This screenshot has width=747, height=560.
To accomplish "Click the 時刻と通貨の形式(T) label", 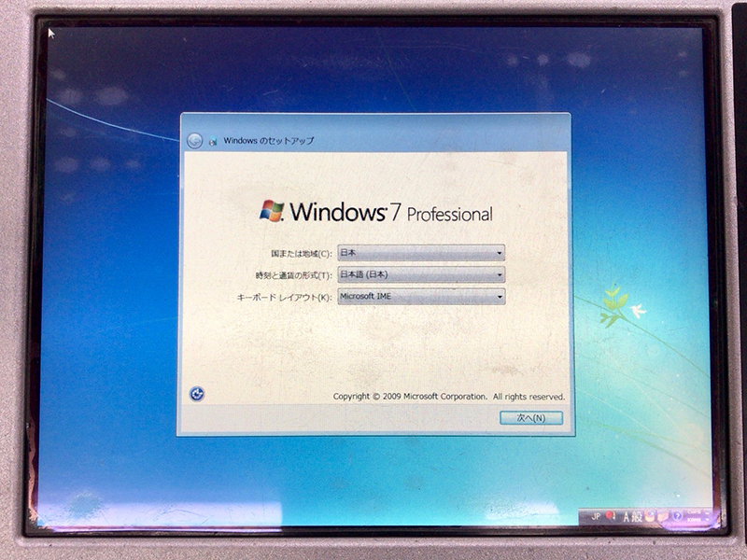I will [294, 275].
